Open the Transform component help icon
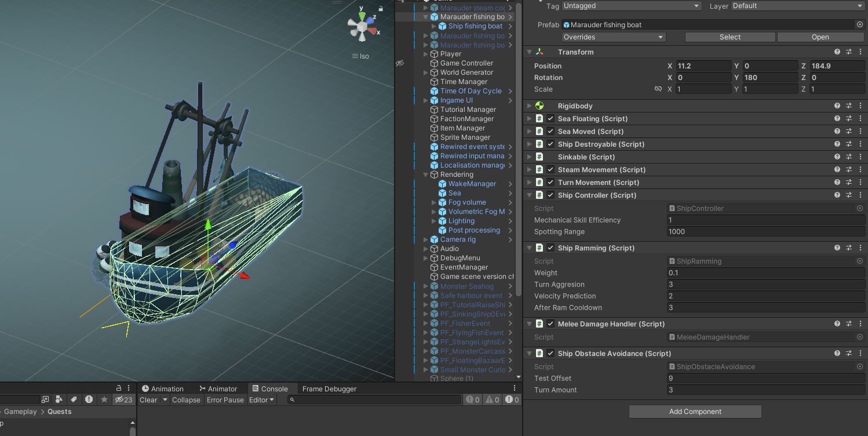This screenshot has height=436, width=868. [x=837, y=52]
